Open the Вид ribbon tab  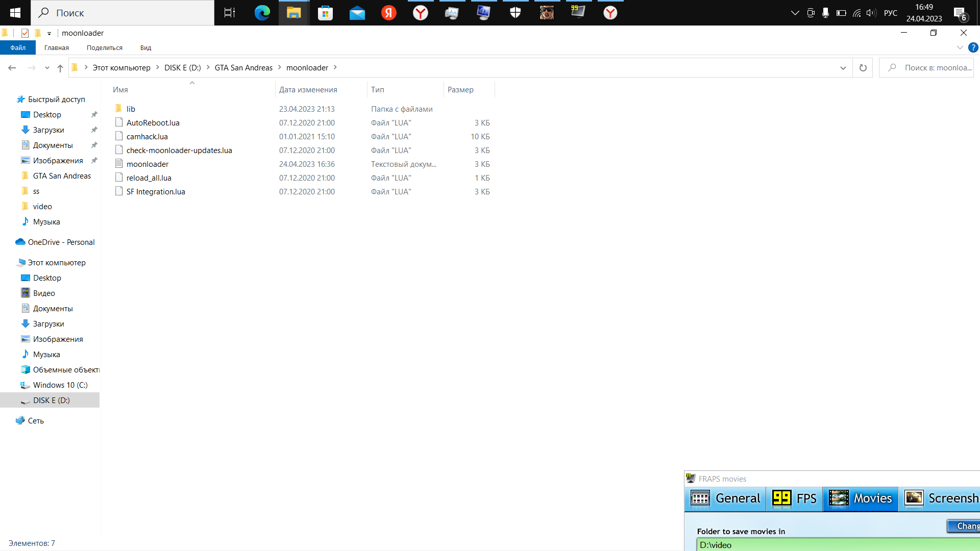145,47
